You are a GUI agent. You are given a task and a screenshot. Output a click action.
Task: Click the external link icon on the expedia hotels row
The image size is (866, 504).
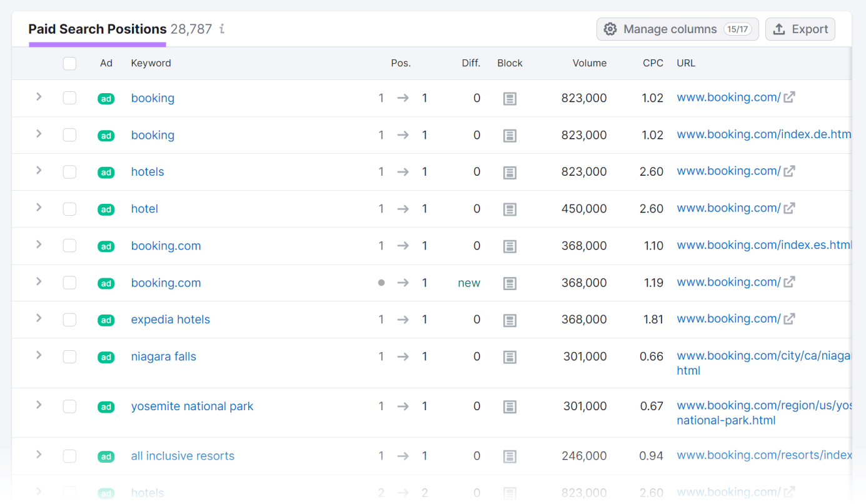point(790,319)
